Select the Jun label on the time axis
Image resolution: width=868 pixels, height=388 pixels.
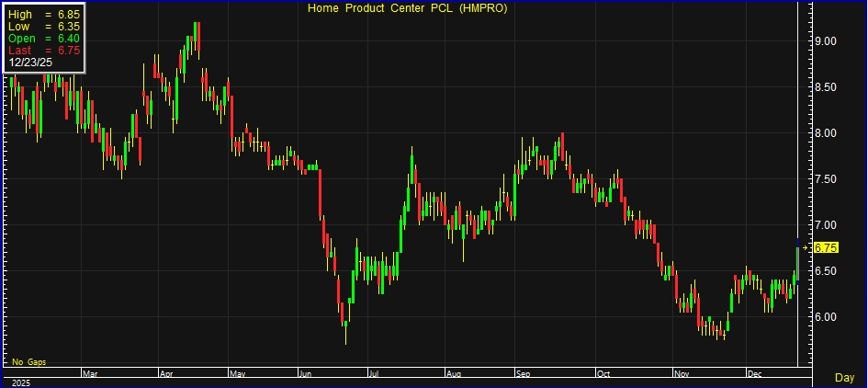pos(306,374)
